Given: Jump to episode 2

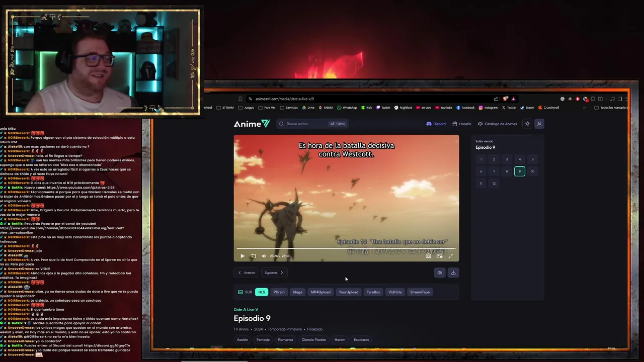Looking at the screenshot, I should pyautogui.click(x=494, y=159).
